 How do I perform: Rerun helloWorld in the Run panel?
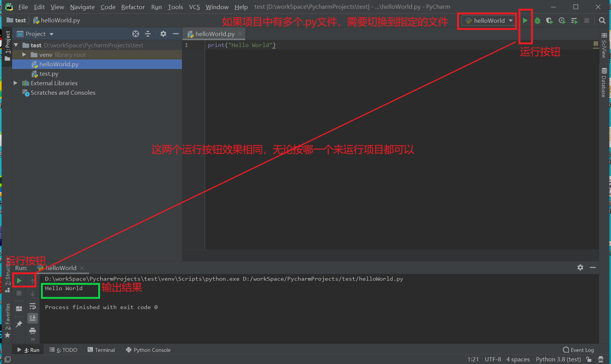point(19,281)
